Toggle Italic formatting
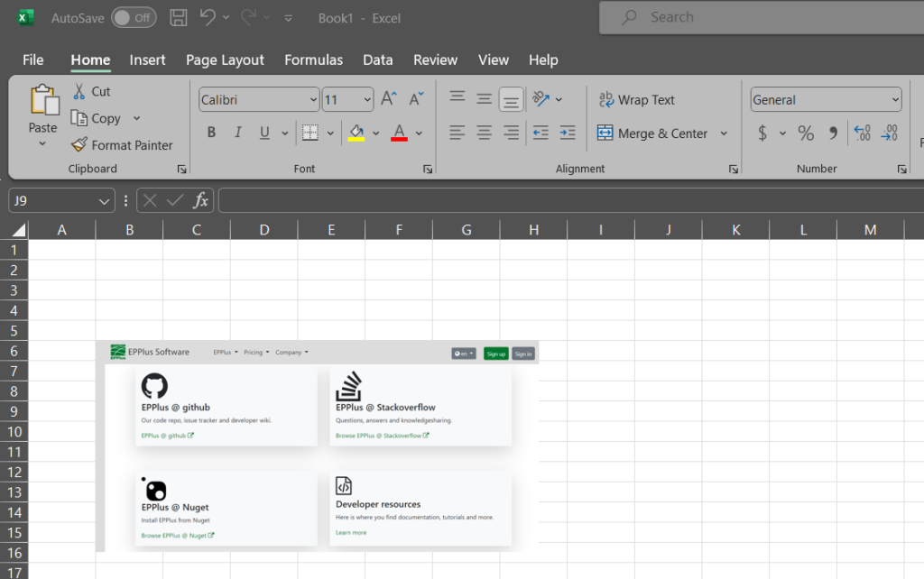This screenshot has width=924, height=579. [237, 133]
